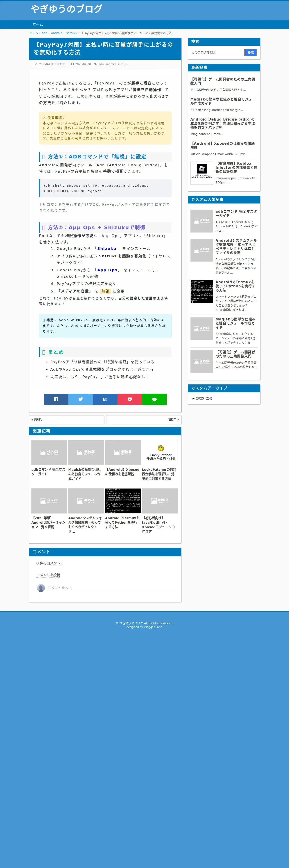Click the comment input field
The width and height of the screenshot is (289, 868).
[111, 588]
